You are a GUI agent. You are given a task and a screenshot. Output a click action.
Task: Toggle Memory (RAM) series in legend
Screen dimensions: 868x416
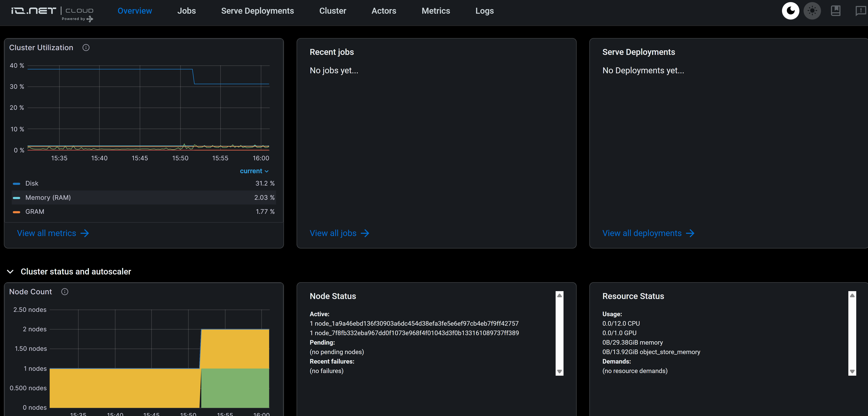pos(48,197)
